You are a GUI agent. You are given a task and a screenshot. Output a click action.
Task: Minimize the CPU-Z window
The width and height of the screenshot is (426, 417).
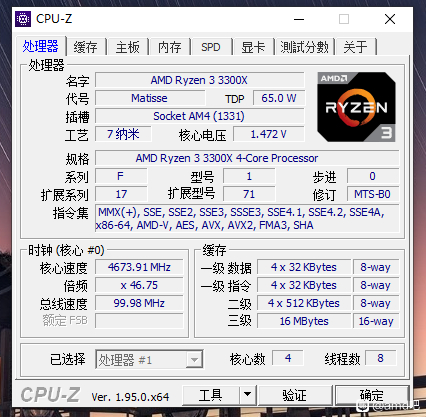pyautogui.click(x=299, y=19)
